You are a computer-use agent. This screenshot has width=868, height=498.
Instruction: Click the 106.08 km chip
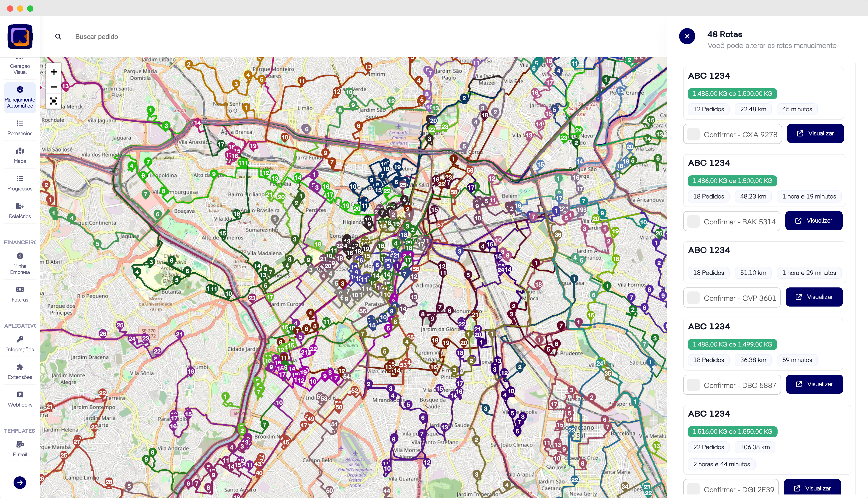[x=755, y=447]
